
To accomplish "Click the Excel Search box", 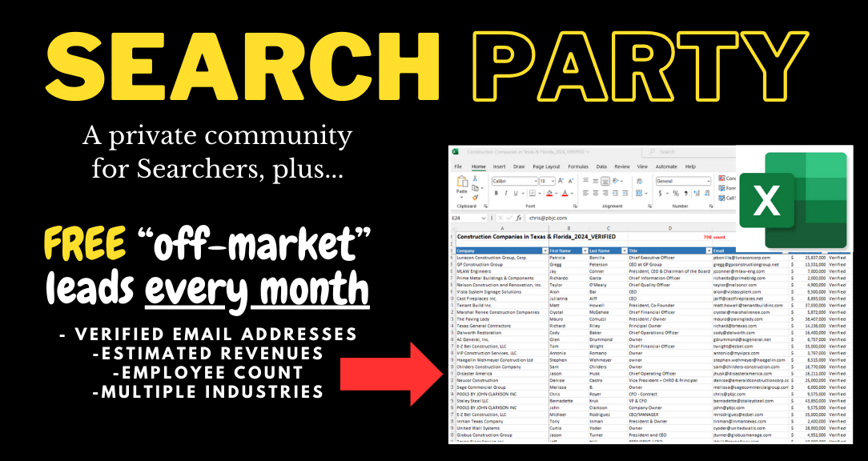I will click(689, 151).
